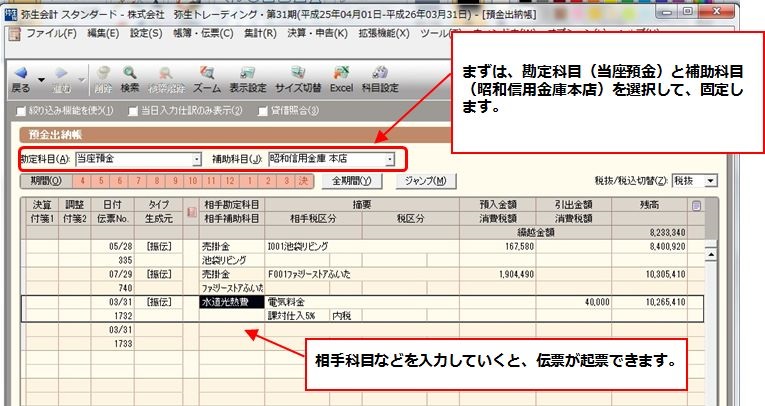765x406 pixels.
Task: Click the 期間(O) button
Action: click(x=46, y=181)
